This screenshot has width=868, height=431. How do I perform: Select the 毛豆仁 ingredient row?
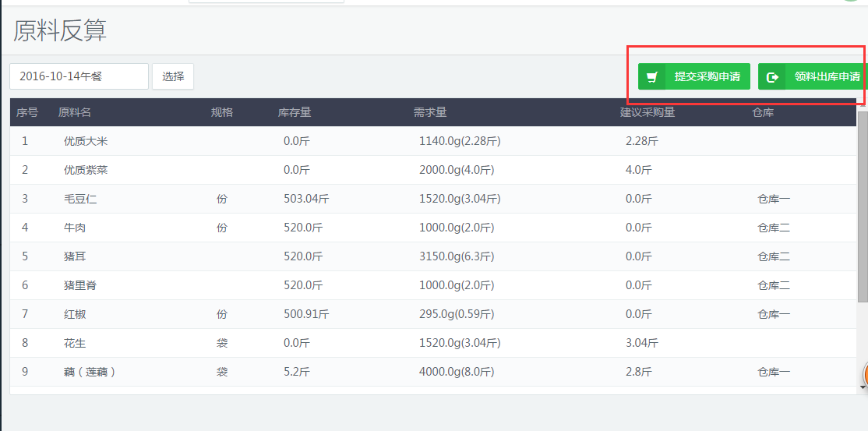click(x=80, y=199)
